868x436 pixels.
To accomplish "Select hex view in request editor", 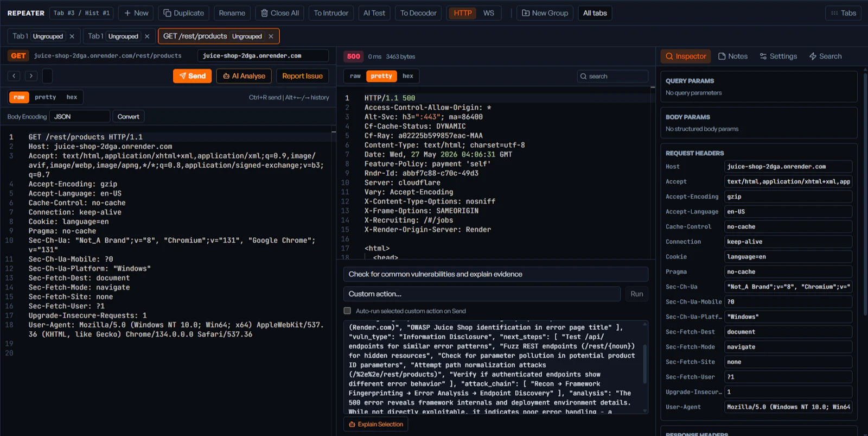I will pos(72,97).
